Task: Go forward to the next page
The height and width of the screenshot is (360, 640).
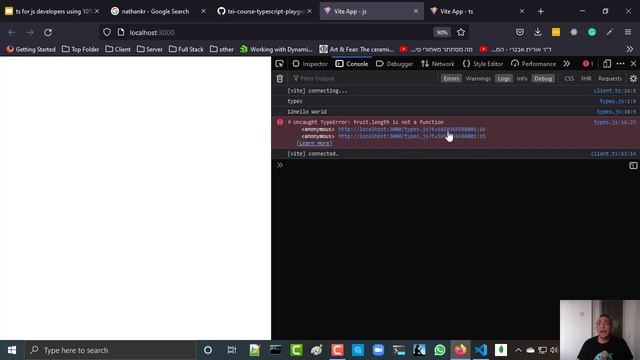Action: click(x=30, y=32)
